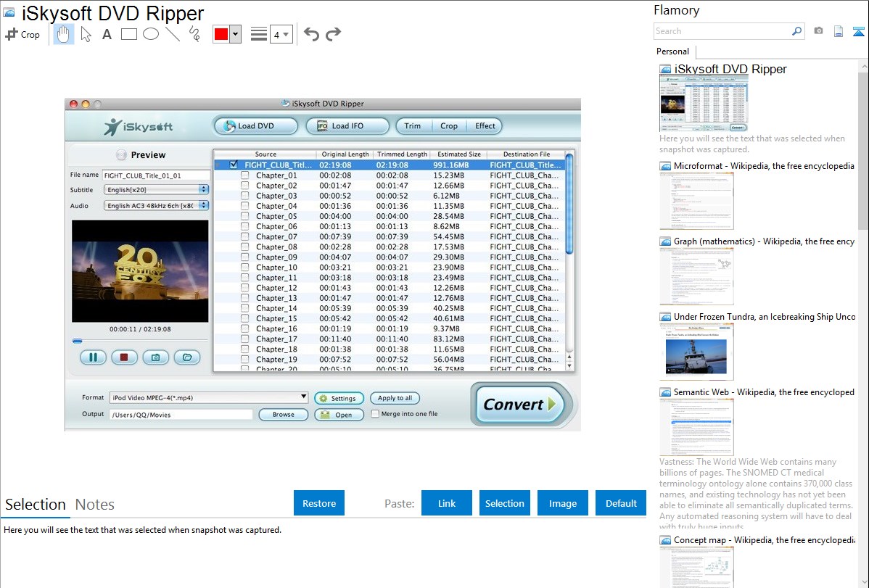Viewport: 869px width, 588px height.
Task: Redo the last annotation
Action: [333, 34]
